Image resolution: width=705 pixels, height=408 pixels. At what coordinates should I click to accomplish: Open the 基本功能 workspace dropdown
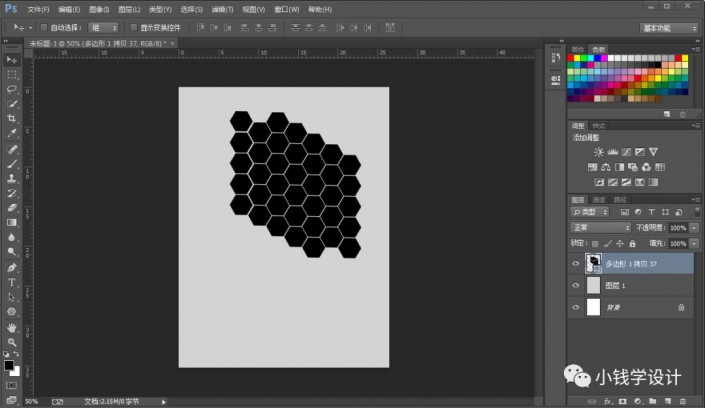pyautogui.click(x=670, y=27)
